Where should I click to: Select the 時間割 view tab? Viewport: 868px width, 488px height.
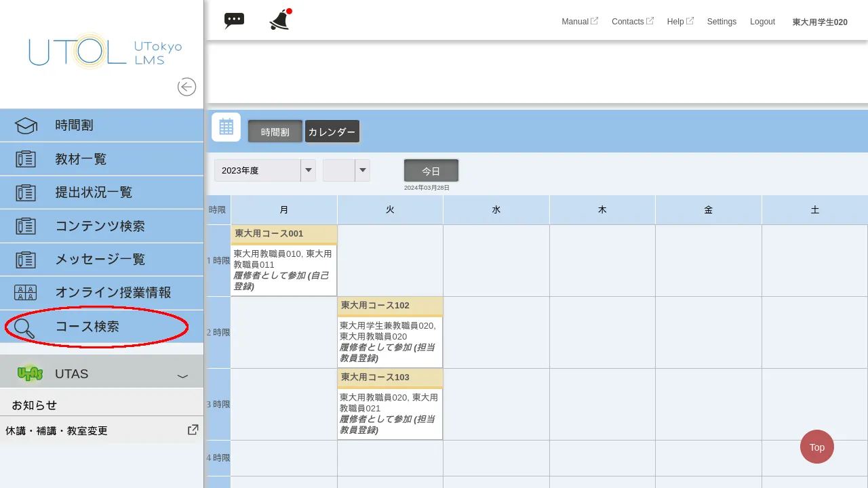point(275,132)
